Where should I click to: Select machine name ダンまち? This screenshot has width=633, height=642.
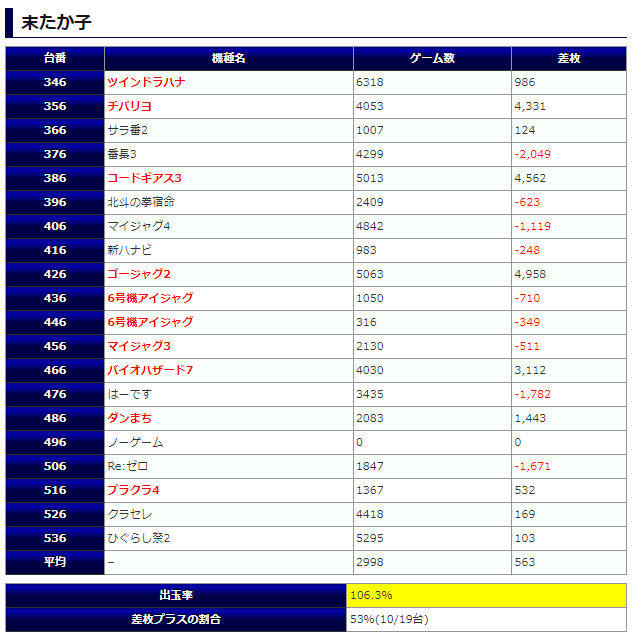(x=129, y=418)
